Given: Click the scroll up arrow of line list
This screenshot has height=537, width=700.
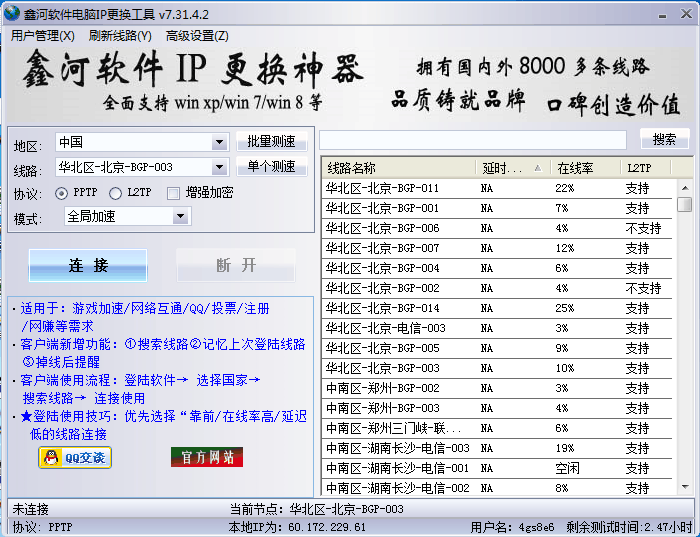Looking at the screenshot, I should (685, 187).
